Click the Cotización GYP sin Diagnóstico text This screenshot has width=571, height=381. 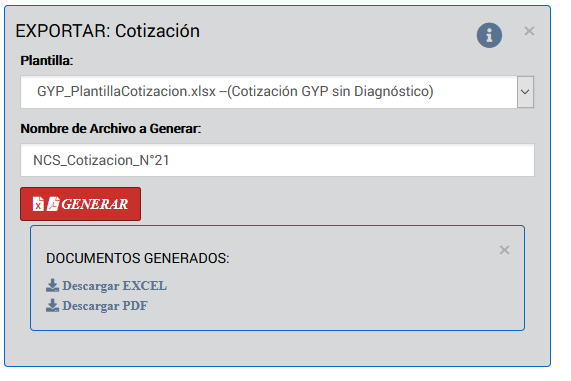330,91
